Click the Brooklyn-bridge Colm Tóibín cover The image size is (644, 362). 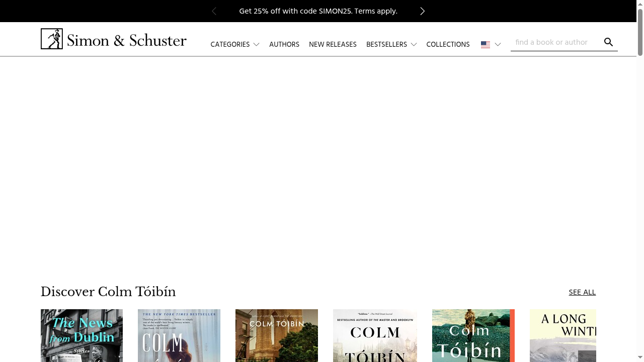pyautogui.click(x=276, y=335)
